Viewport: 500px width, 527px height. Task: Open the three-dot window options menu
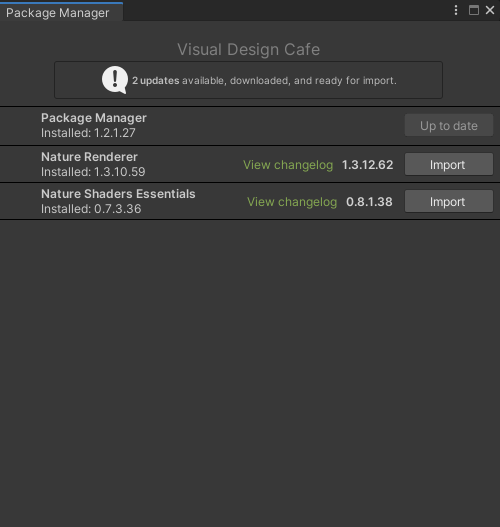[456, 10]
